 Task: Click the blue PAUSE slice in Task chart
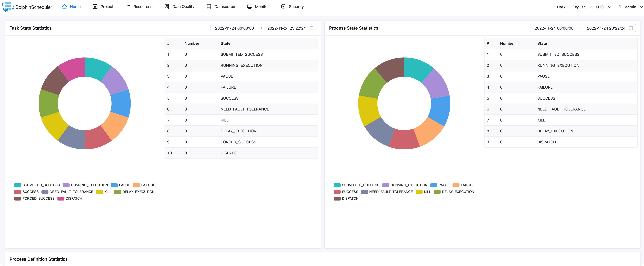[x=121, y=103]
